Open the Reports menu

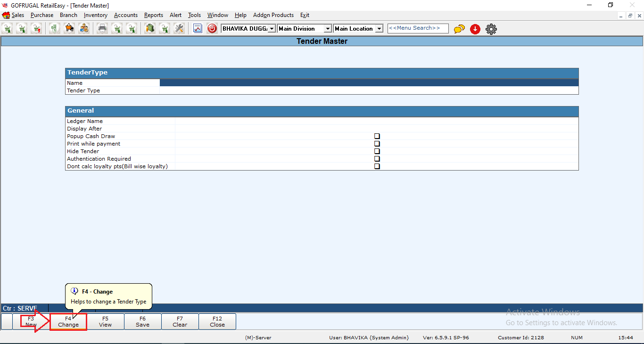pos(154,15)
